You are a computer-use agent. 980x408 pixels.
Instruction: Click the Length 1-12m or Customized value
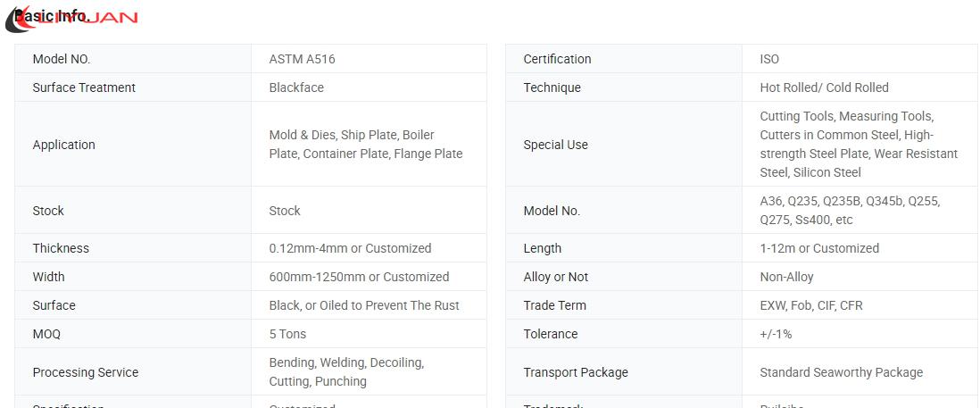click(819, 249)
